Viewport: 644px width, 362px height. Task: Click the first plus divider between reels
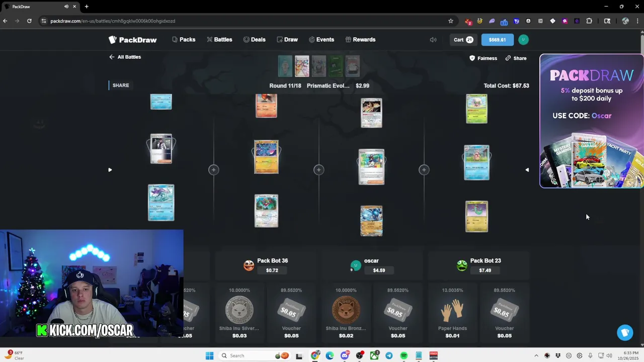tap(213, 170)
